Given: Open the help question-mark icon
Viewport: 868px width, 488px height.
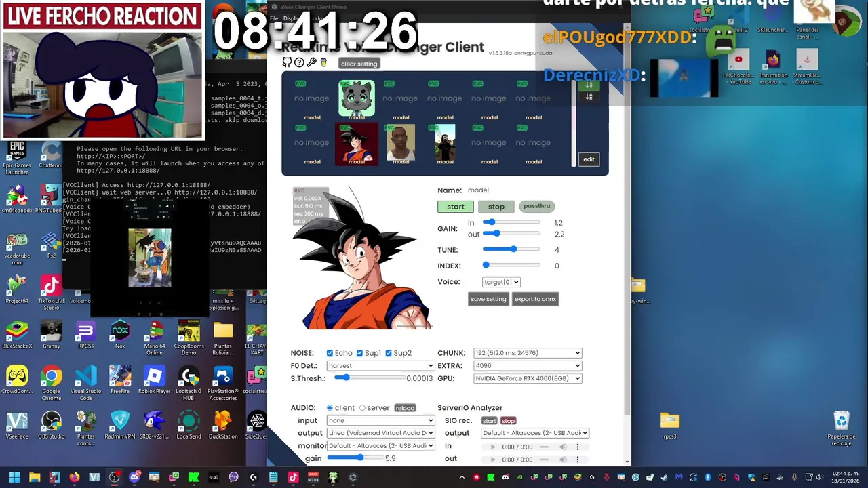Looking at the screenshot, I should point(299,62).
